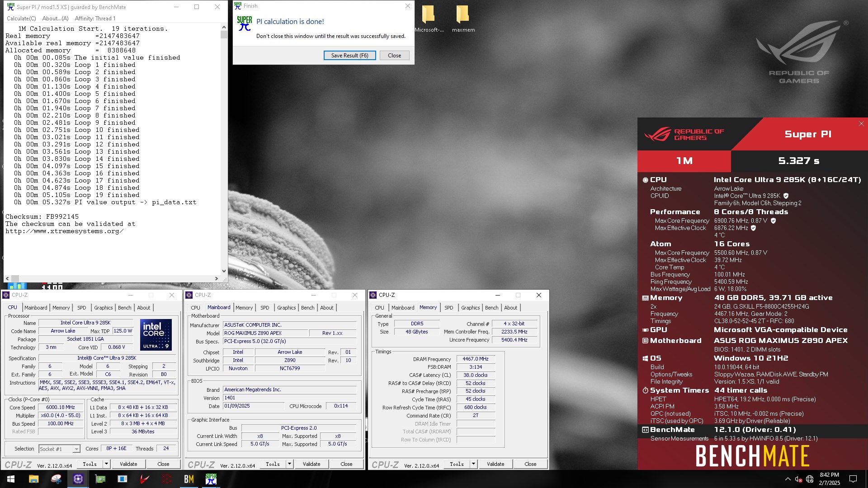Image resolution: width=868 pixels, height=488 pixels.
Task: Click the CPU-Z Memory window title icon
Action: tap(373, 295)
